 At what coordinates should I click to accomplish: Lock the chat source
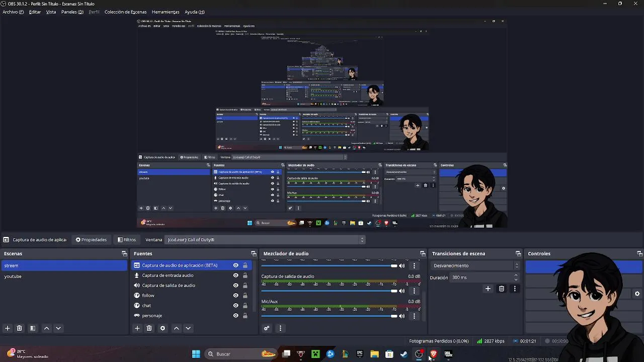[245, 306]
